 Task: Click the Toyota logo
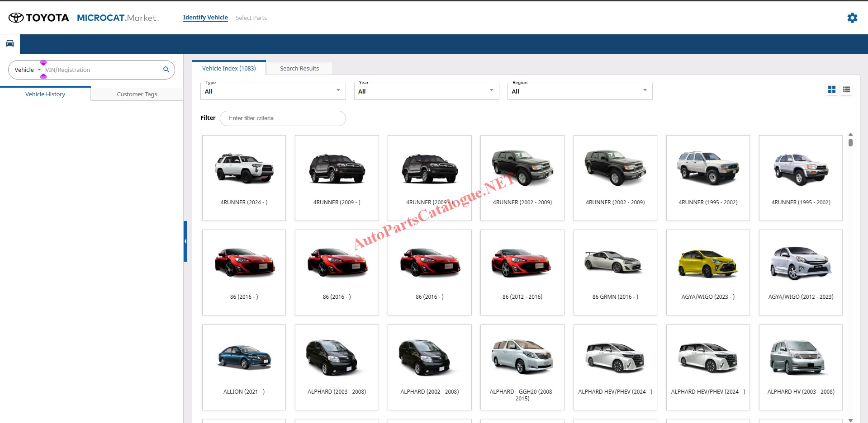click(39, 18)
